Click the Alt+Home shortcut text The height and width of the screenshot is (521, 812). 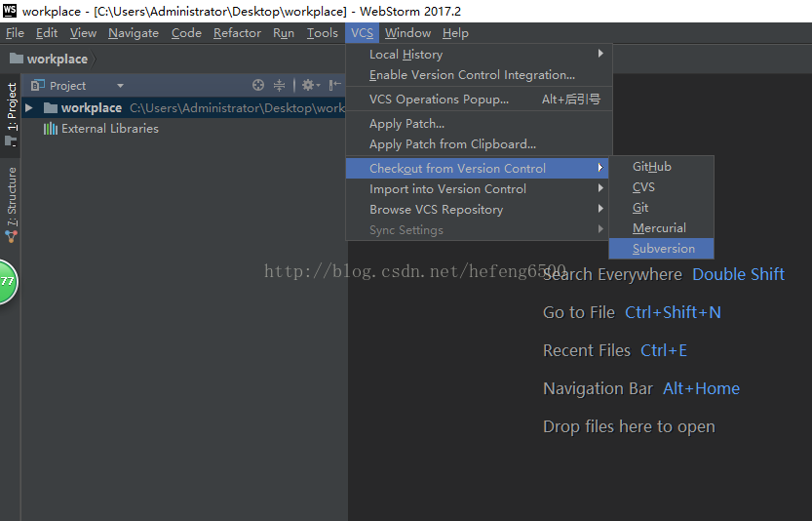[x=701, y=388]
